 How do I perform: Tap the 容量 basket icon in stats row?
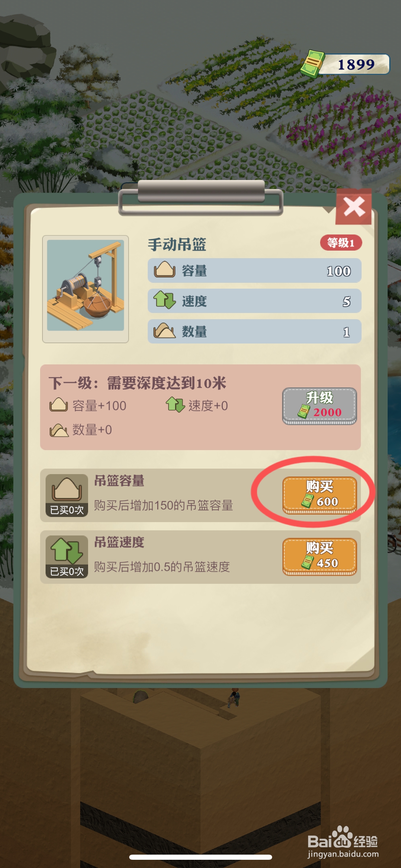point(165,269)
